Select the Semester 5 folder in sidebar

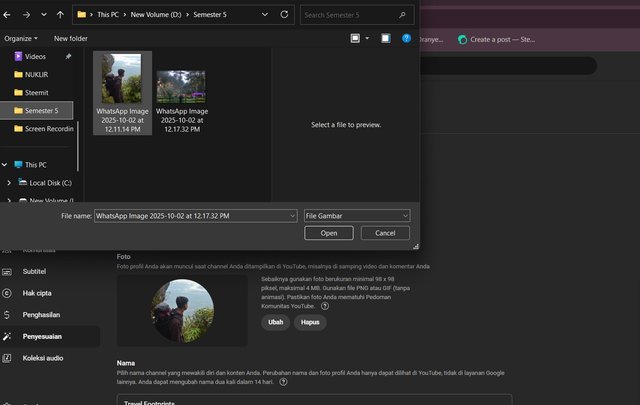[x=36, y=110]
